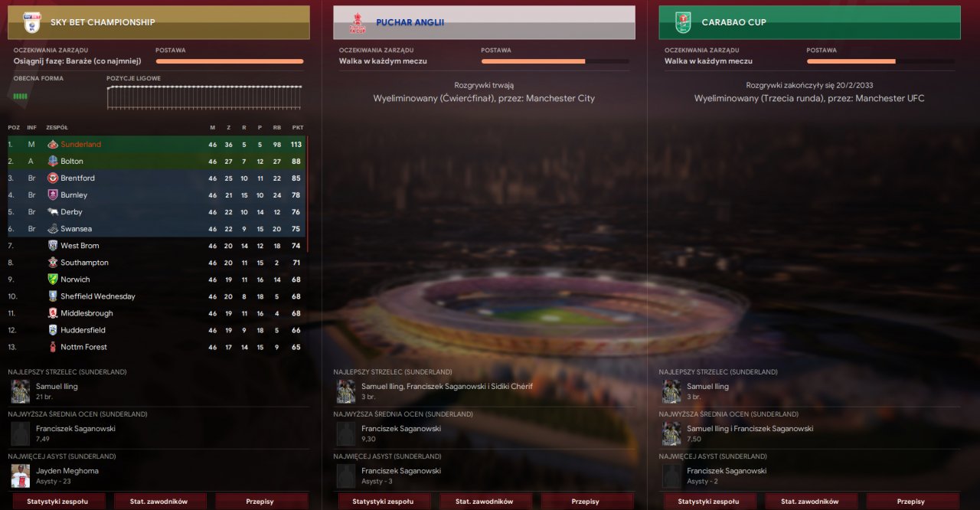
Task: Open Statystyki zespołu under Championship panel
Action: point(57,502)
